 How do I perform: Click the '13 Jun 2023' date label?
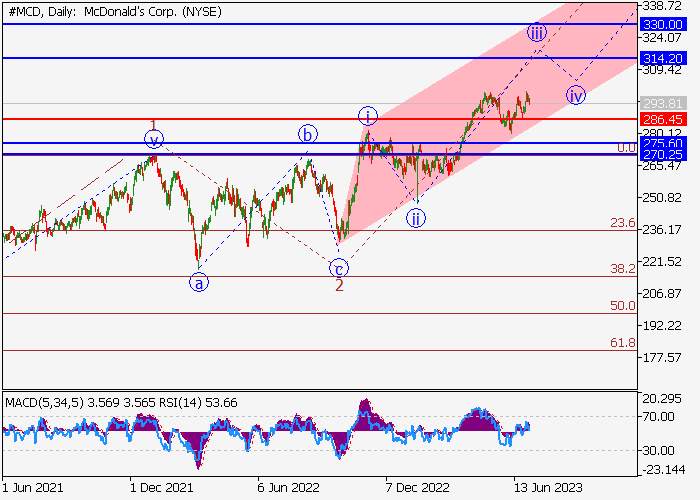click(548, 487)
